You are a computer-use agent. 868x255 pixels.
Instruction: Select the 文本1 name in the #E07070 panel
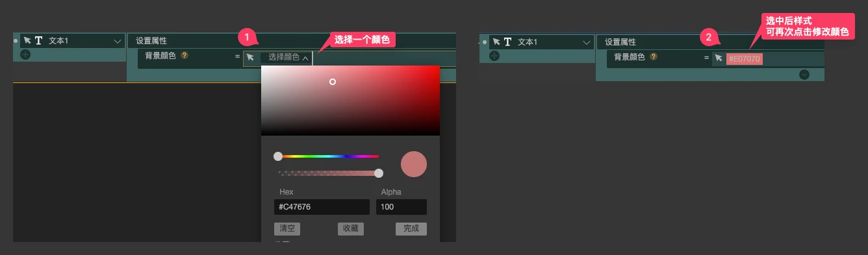pos(528,42)
